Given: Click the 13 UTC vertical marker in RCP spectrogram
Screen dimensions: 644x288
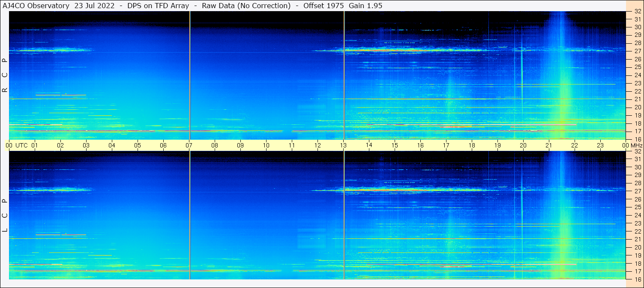Looking at the screenshot, I should click(x=344, y=75).
